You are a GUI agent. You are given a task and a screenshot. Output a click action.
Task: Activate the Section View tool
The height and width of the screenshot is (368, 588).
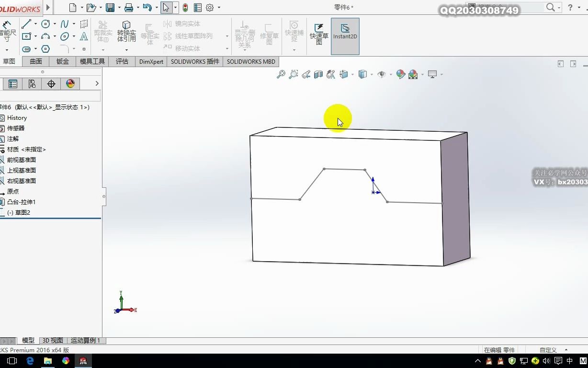[x=318, y=74]
